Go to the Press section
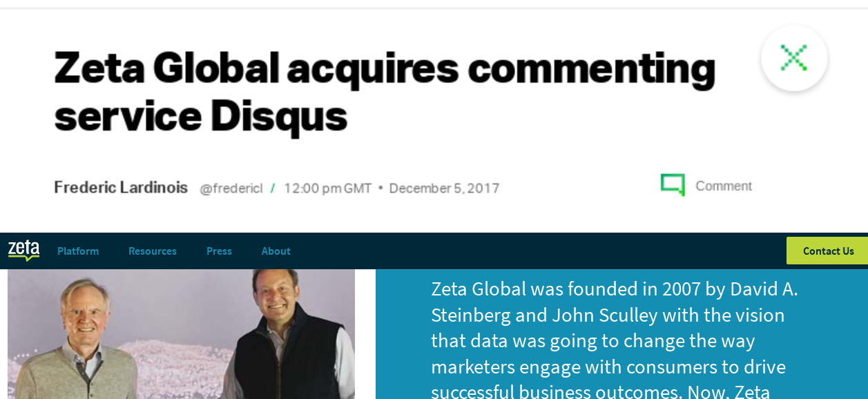Viewport: 868px width, 399px height. (219, 251)
